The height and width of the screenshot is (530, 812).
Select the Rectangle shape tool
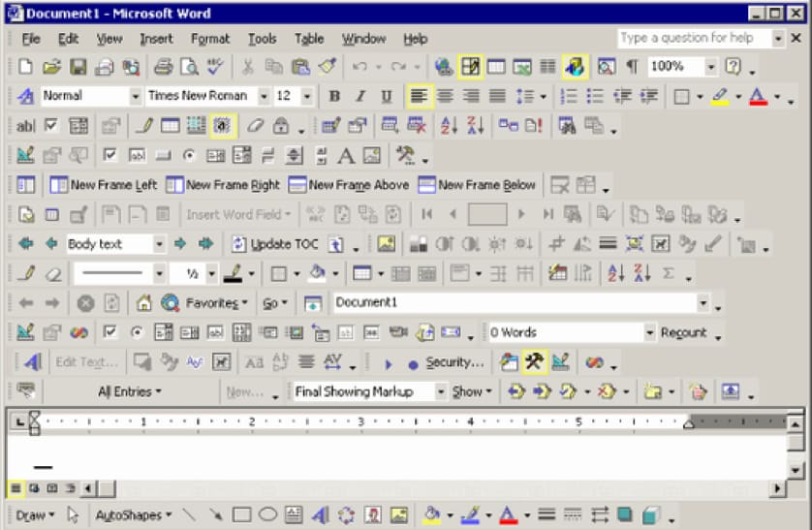[241, 515]
